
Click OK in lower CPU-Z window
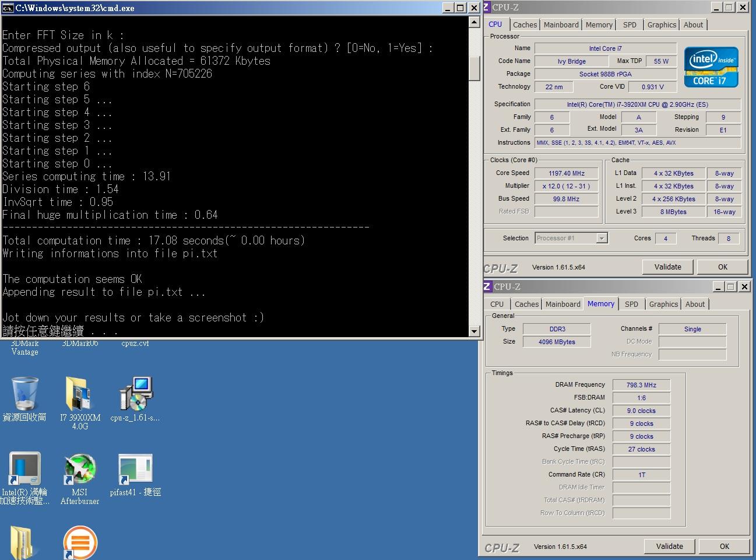point(725,546)
